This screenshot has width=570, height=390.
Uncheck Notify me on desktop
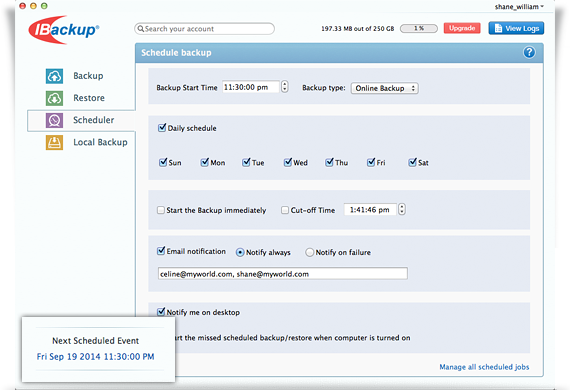[161, 311]
